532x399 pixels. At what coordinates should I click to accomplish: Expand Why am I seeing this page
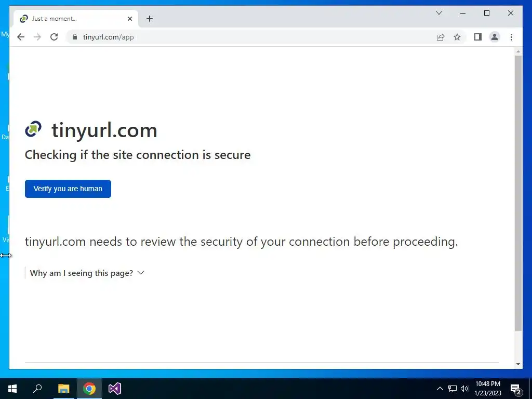(87, 273)
